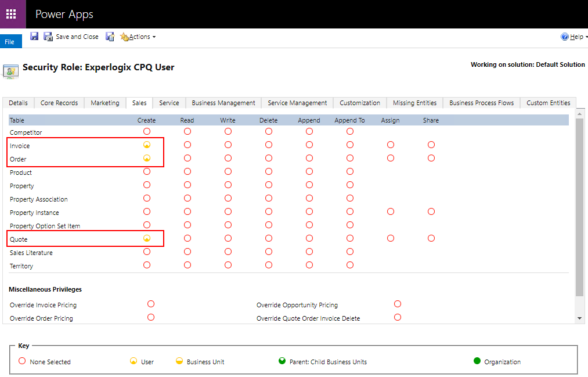
Task: Click the Invoice table row label
Action: (x=20, y=146)
